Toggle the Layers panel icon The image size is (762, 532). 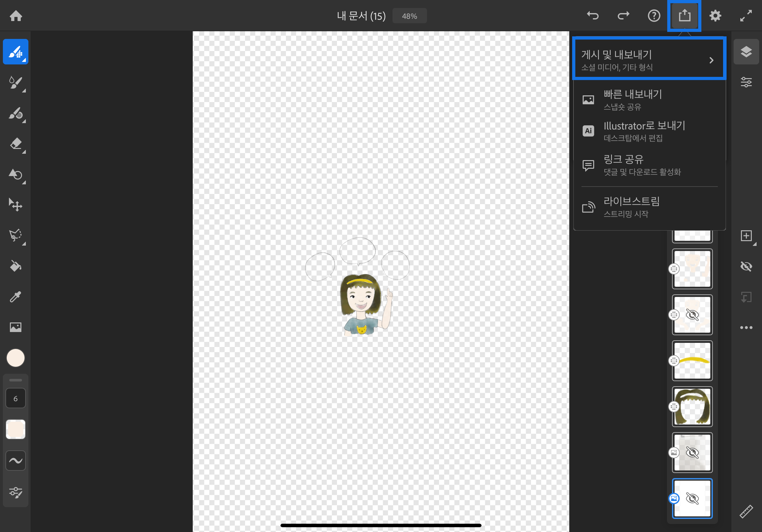[746, 52]
